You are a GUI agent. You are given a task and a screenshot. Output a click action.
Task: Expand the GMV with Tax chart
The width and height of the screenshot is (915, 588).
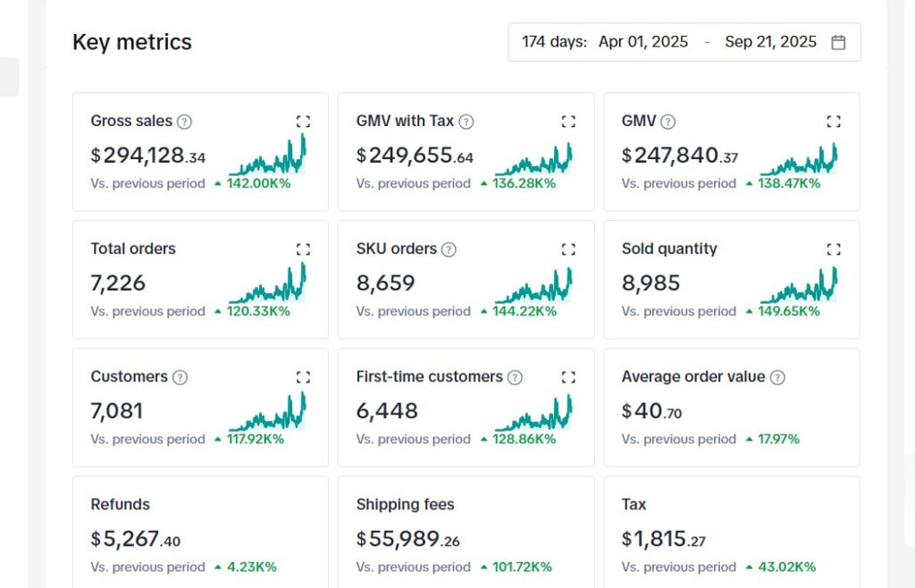click(568, 122)
